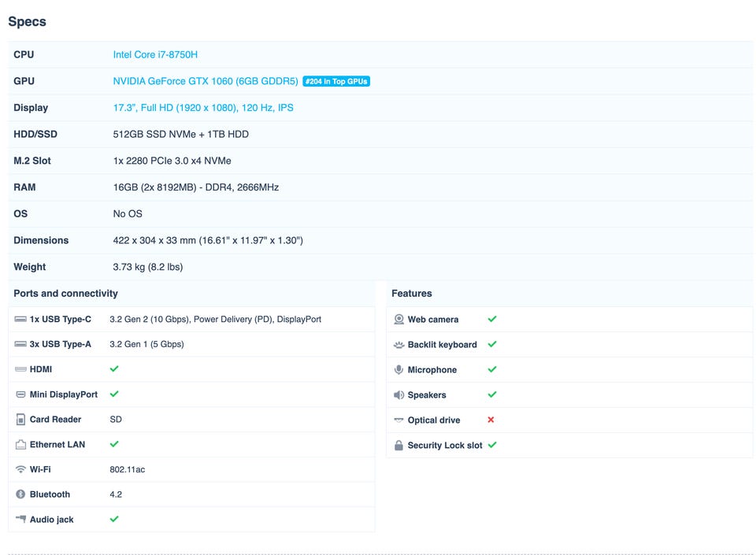756x555 pixels.
Task: Click the 1x USB Type-C label
Action: pyautogui.click(x=61, y=319)
